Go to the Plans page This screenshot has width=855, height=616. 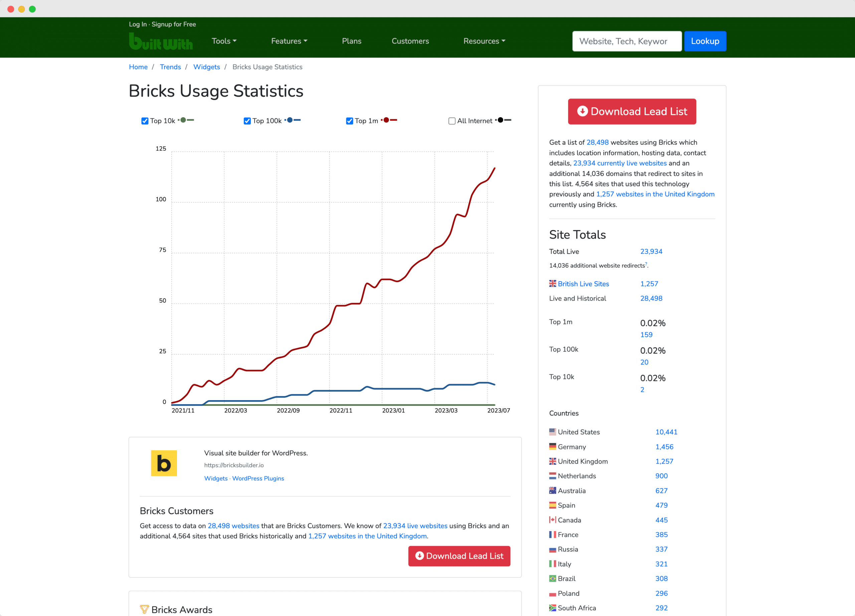click(351, 41)
